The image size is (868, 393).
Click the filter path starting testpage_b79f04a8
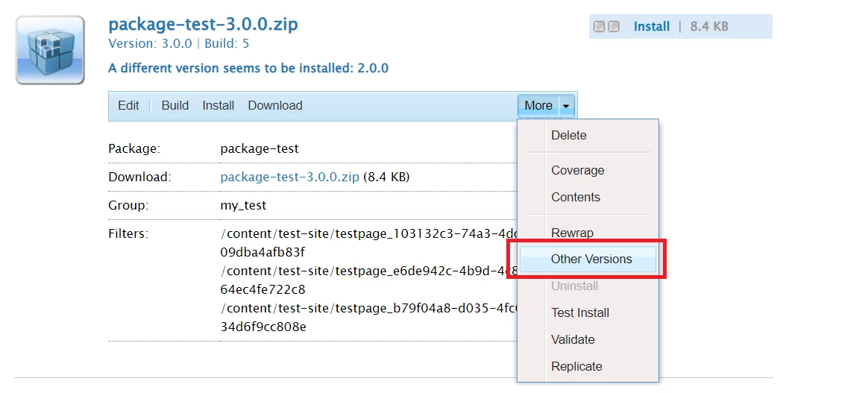[x=368, y=318]
